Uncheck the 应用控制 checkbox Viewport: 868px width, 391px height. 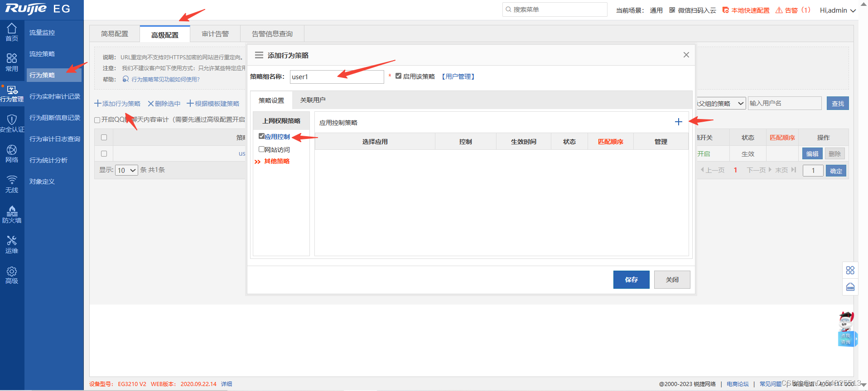click(x=261, y=136)
